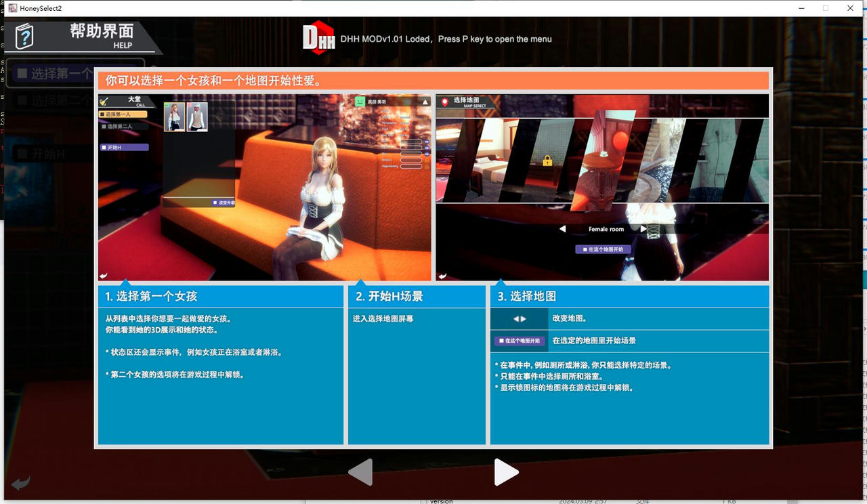Click the Depenseness stat gauge bar
The height and width of the screenshot is (504, 867).
pos(411,166)
